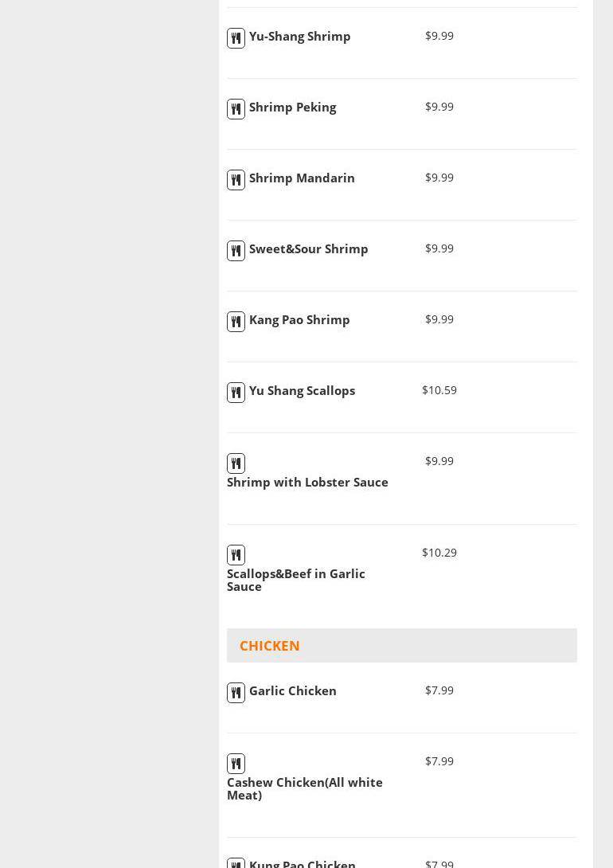Select the fork icon by Shrimp Mandarin
This screenshot has width=613, height=868.
pos(236,180)
